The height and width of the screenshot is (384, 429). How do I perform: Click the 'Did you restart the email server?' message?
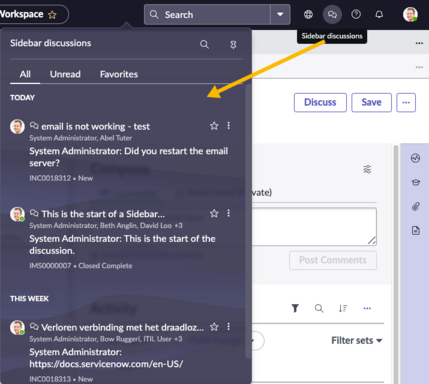click(x=129, y=157)
